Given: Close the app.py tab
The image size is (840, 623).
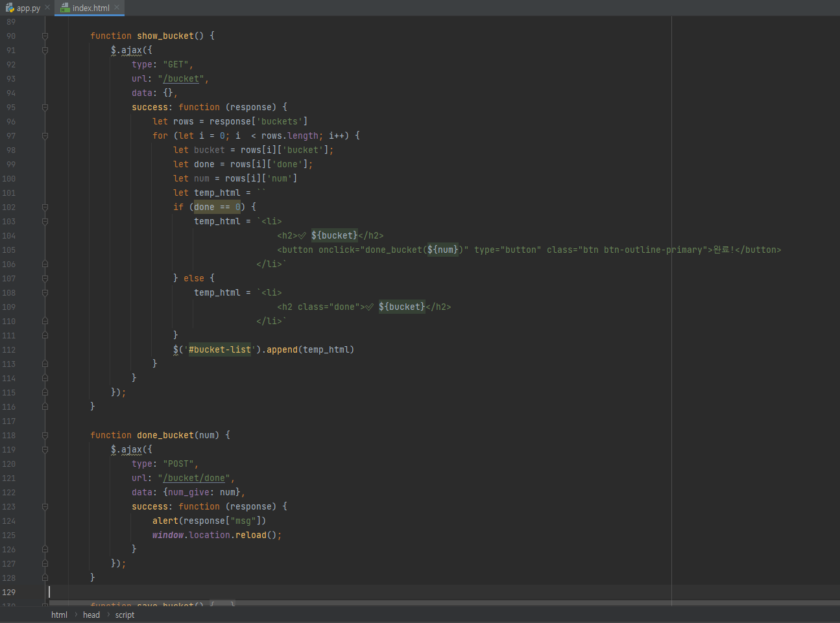Looking at the screenshot, I should click(47, 8).
